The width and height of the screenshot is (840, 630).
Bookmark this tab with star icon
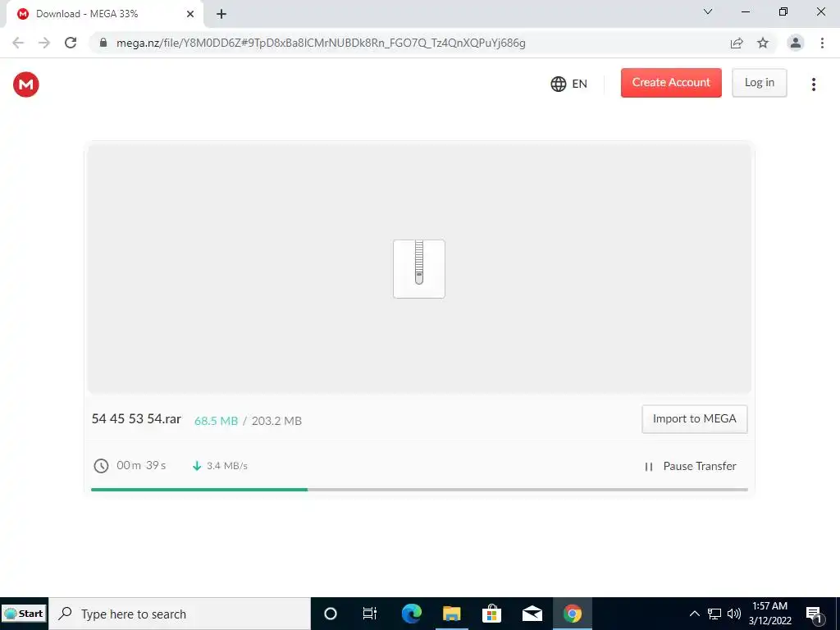point(763,43)
